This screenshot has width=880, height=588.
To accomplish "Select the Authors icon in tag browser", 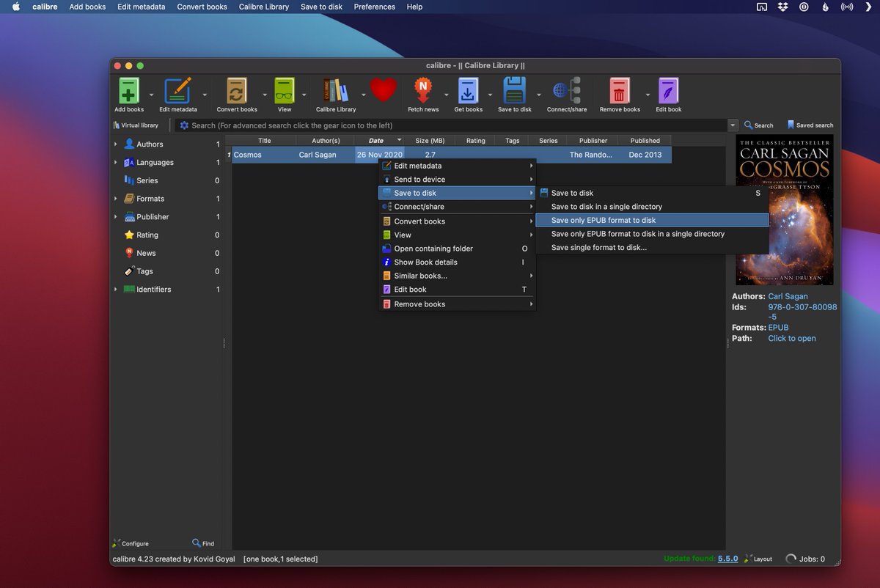I will [129, 144].
